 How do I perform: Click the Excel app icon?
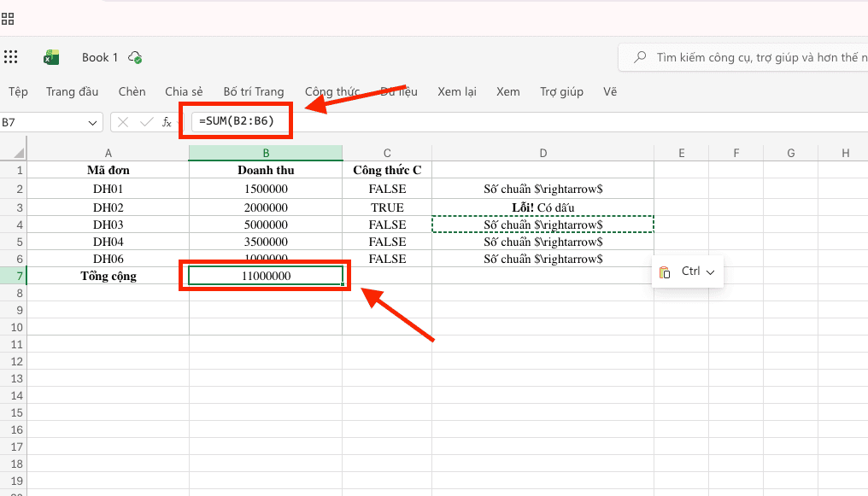[51, 57]
